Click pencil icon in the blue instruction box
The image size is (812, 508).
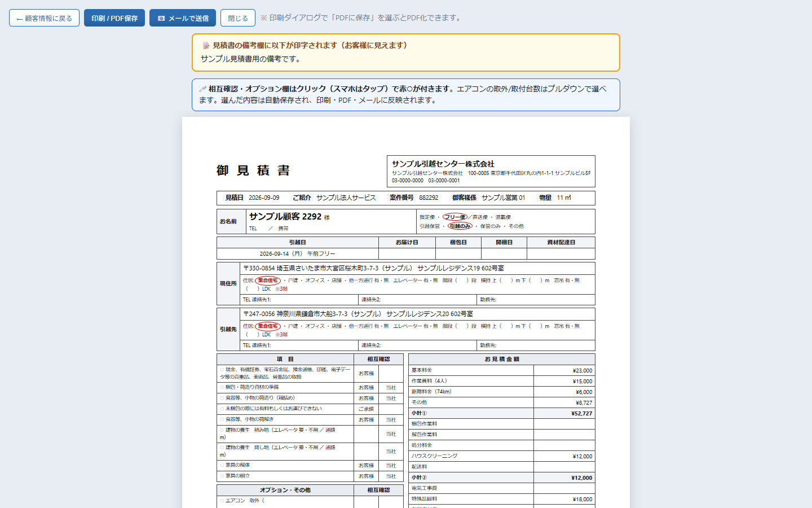pos(203,89)
